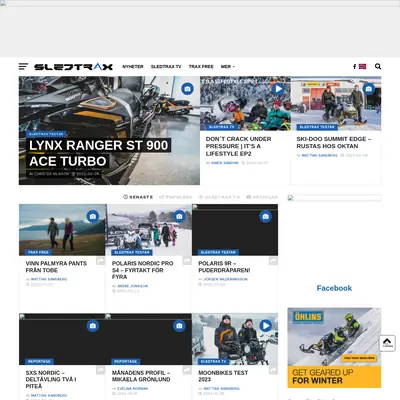Expand the Mer dropdown menu
The height and width of the screenshot is (400, 400).
tap(228, 67)
